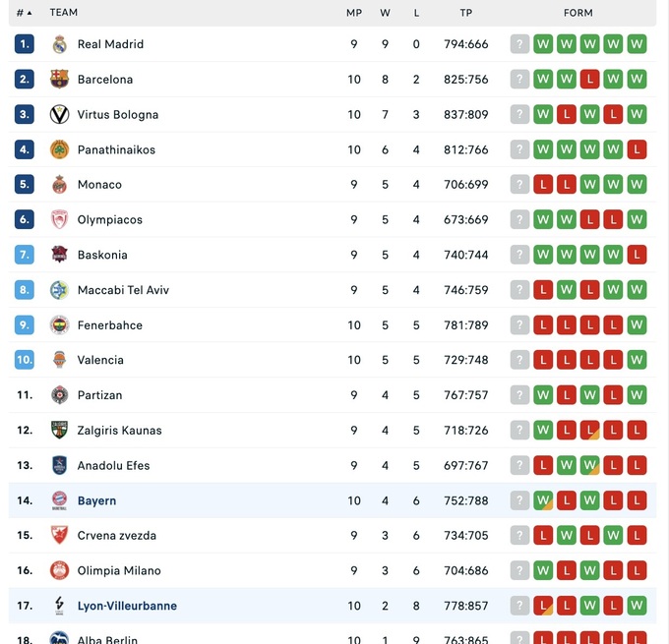Sort standings by TEAM column header

click(64, 13)
